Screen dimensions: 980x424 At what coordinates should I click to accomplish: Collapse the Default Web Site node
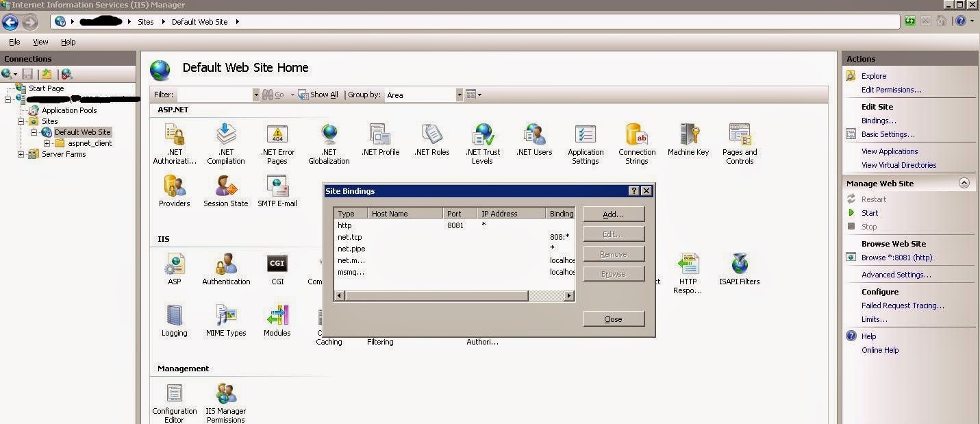(33, 132)
